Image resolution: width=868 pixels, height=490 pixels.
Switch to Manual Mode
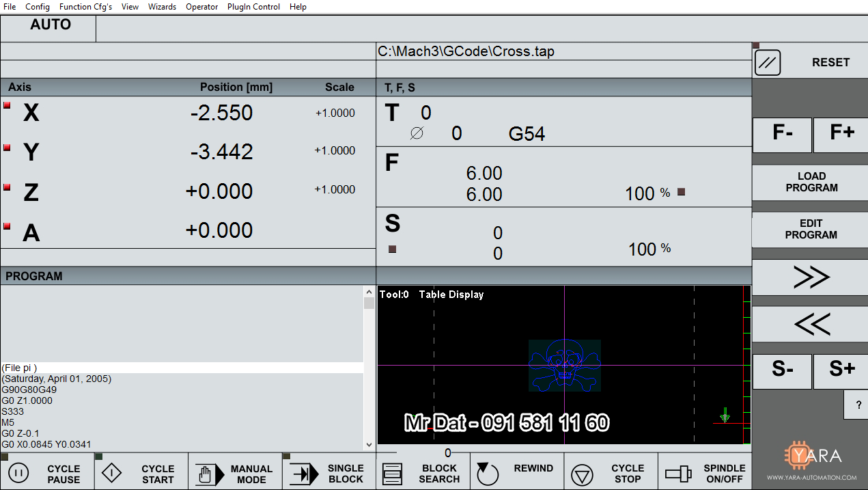[236, 473]
